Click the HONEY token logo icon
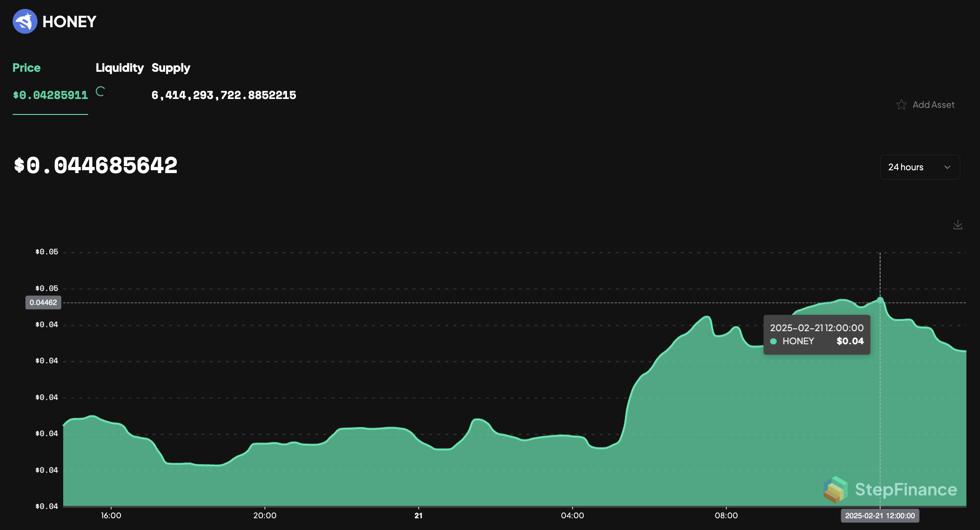Viewport: 980px width, 530px height. click(25, 22)
